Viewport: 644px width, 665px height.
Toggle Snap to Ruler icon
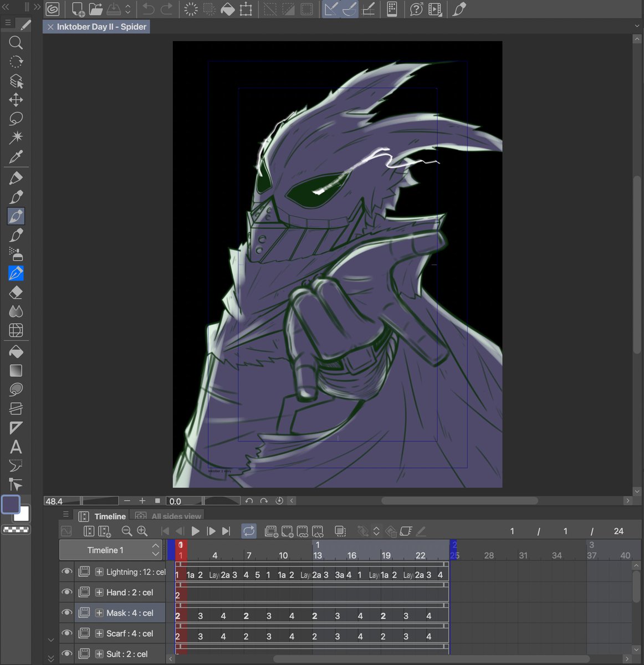[x=331, y=9]
